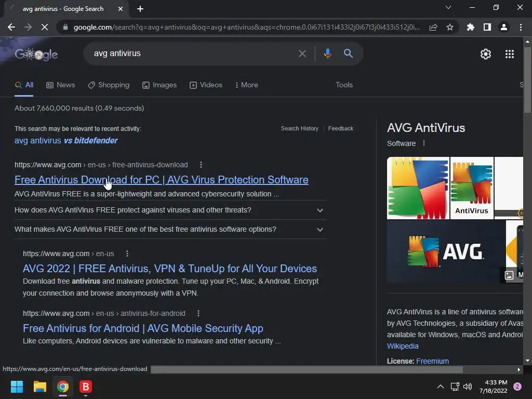Open the extensions puzzle icon
Image resolution: width=532 pixels, height=399 pixels.
tap(471, 27)
